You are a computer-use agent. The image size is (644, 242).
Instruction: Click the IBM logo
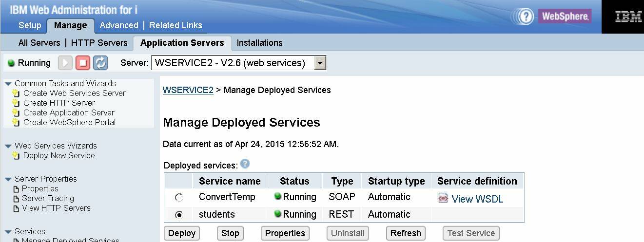coord(628,17)
